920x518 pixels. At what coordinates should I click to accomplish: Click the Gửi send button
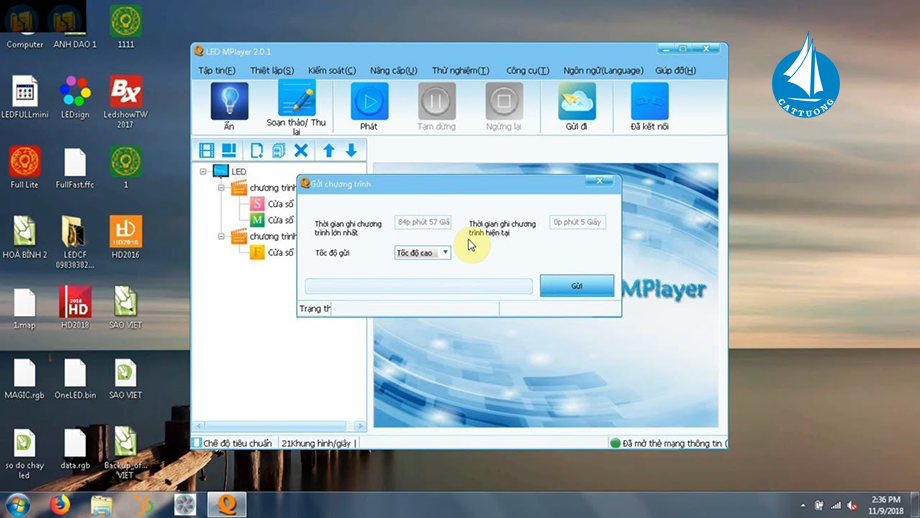[577, 286]
